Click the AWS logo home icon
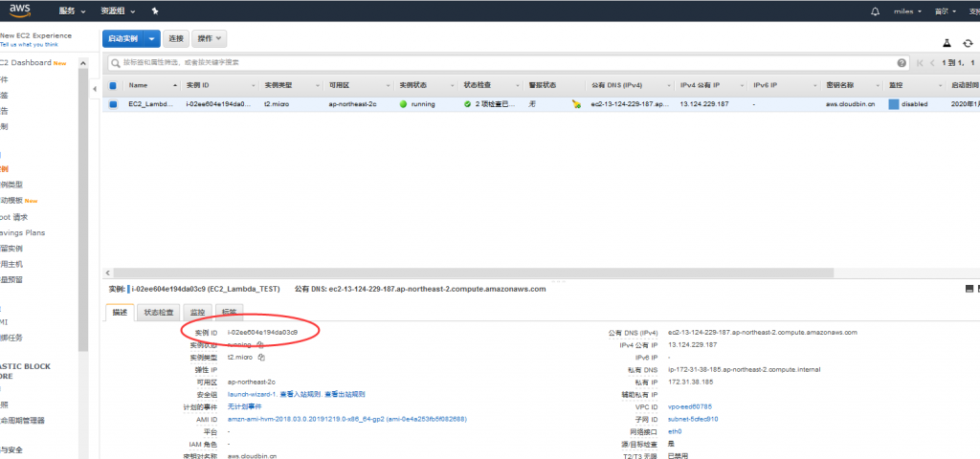The height and width of the screenshot is (459, 980). (x=20, y=11)
